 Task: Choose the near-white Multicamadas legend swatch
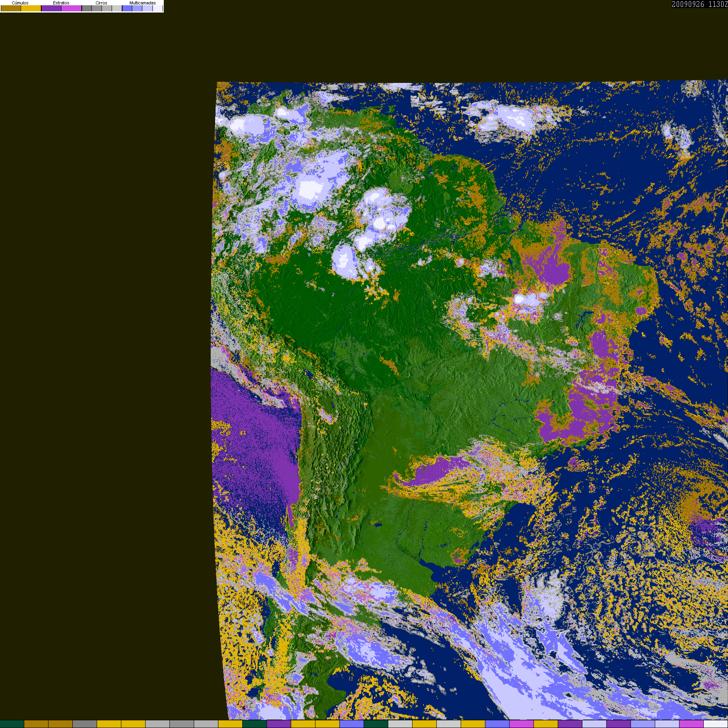tap(158, 8)
